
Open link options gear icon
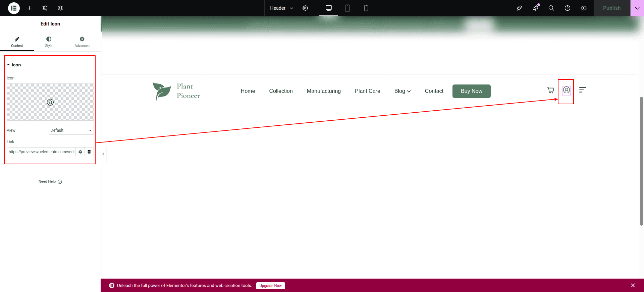point(80,152)
